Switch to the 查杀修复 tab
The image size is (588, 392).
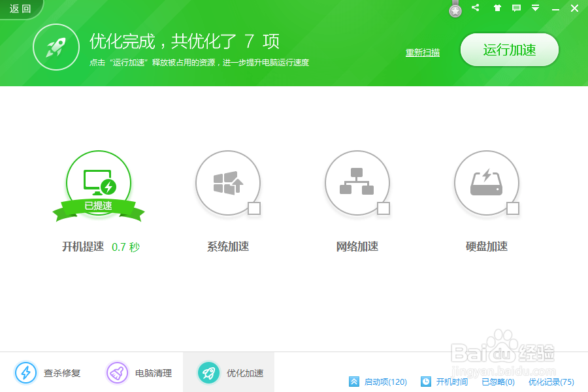[48, 372]
